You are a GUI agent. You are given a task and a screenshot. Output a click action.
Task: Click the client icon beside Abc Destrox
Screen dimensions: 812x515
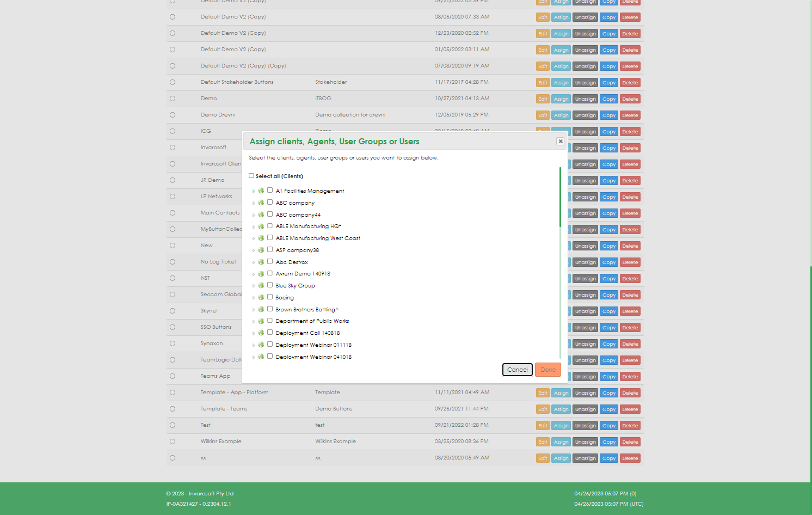[261, 262]
